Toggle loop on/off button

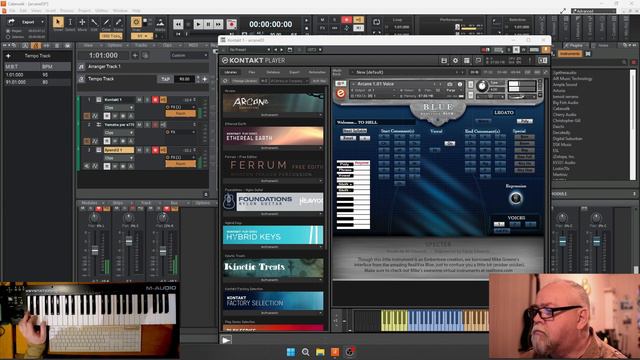[376, 22]
